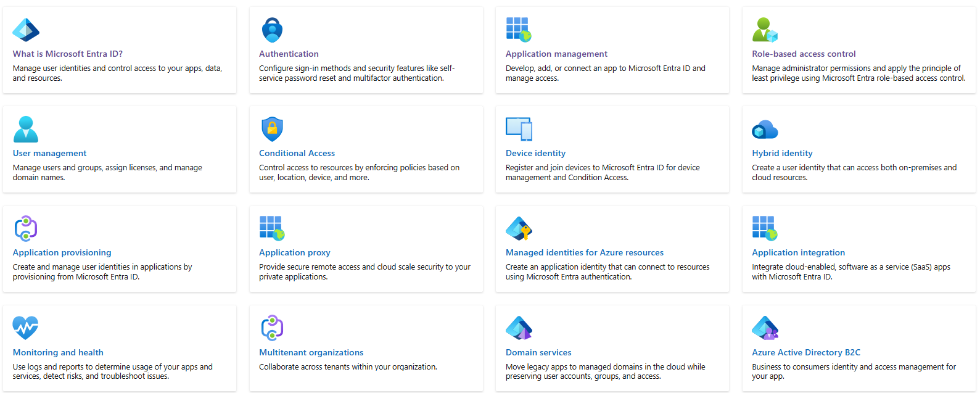Open the Application management link
This screenshot has width=980, height=393.
point(556,54)
